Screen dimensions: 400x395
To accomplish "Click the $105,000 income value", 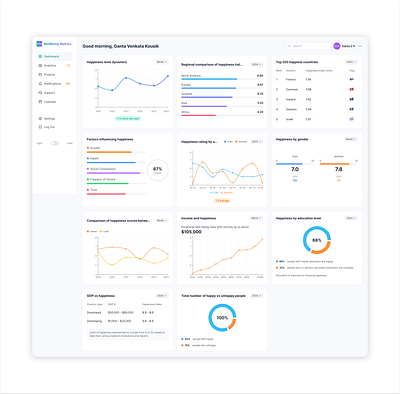I will coord(191,232).
